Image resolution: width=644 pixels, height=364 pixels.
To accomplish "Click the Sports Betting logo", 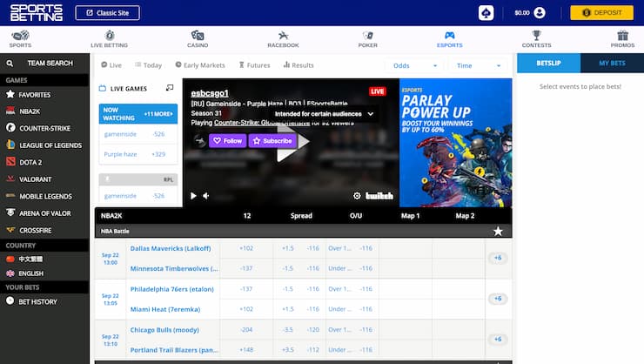I will [37, 13].
